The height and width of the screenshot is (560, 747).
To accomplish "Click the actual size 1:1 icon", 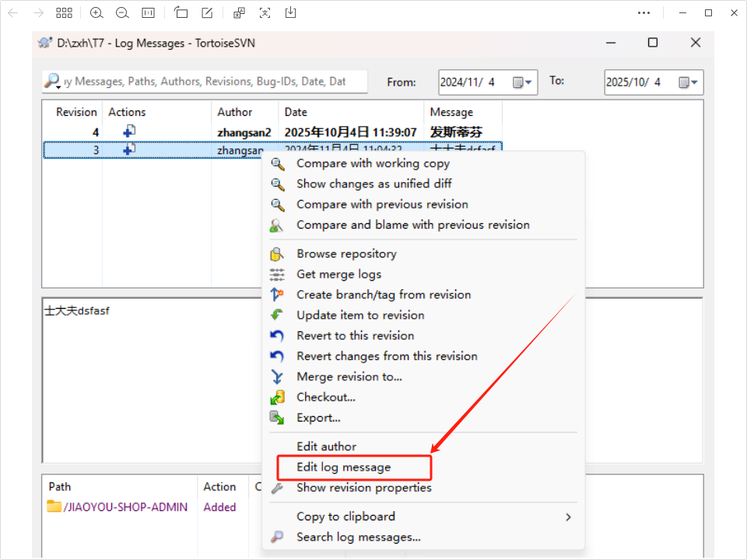I will click(x=148, y=13).
